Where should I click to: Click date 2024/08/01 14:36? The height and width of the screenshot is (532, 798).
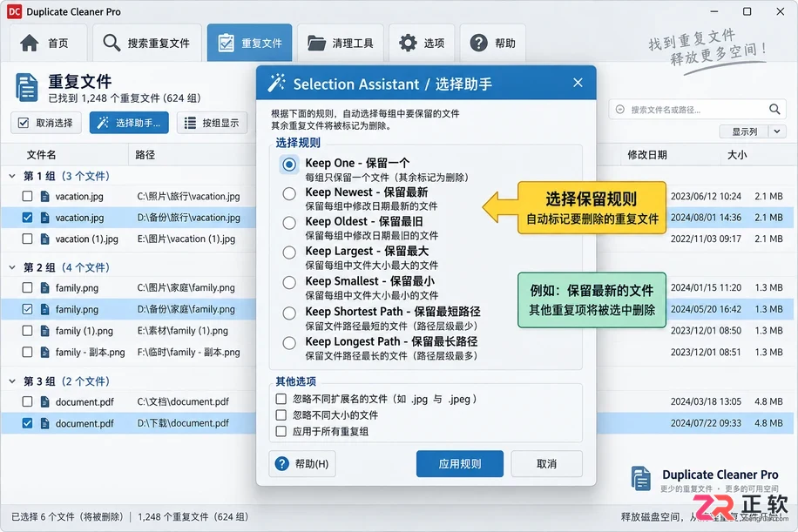706,218
